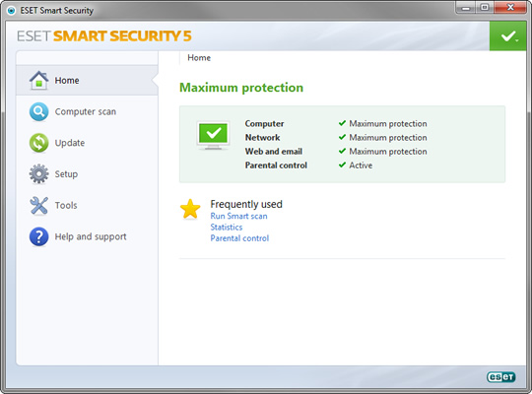Image resolution: width=532 pixels, height=394 pixels.
Task: Click Parental control Active status row
Action: [x=308, y=165]
